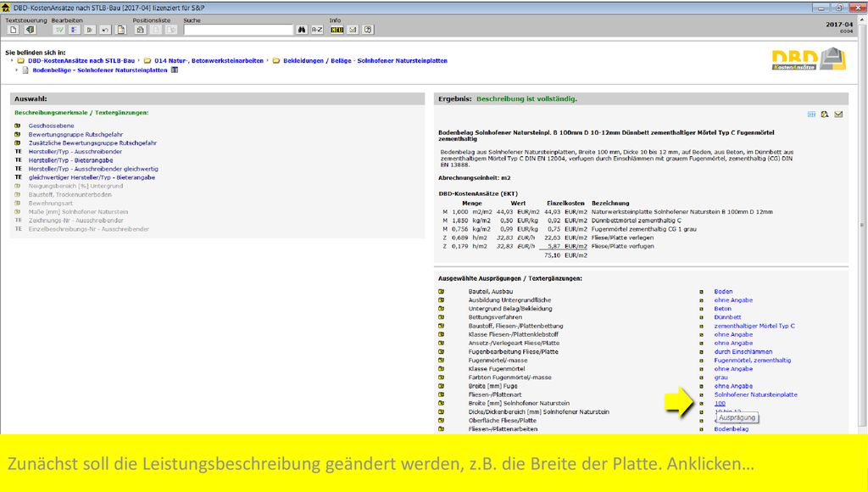
Task: Click the TE icon beside Hersteller/Typ - Bieterangabe
Action: pos(18,160)
